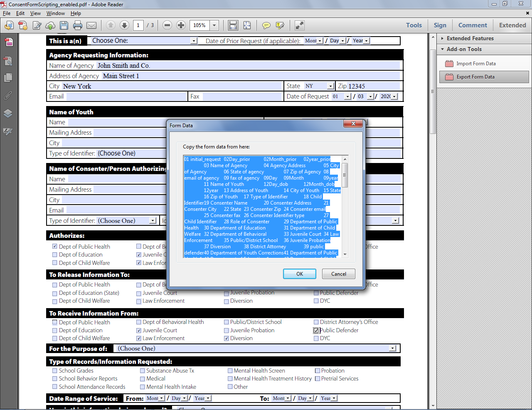Add a sticky note comment icon
The image size is (532, 410).
(266, 25)
